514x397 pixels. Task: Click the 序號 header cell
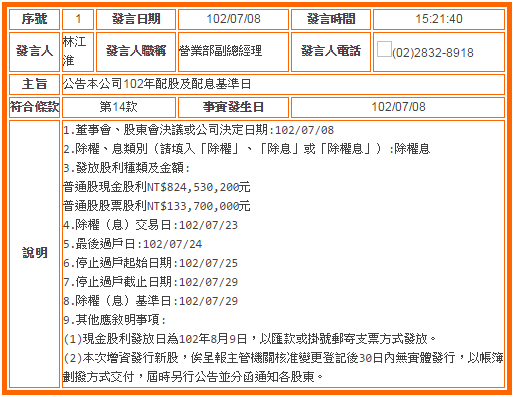tap(34, 19)
